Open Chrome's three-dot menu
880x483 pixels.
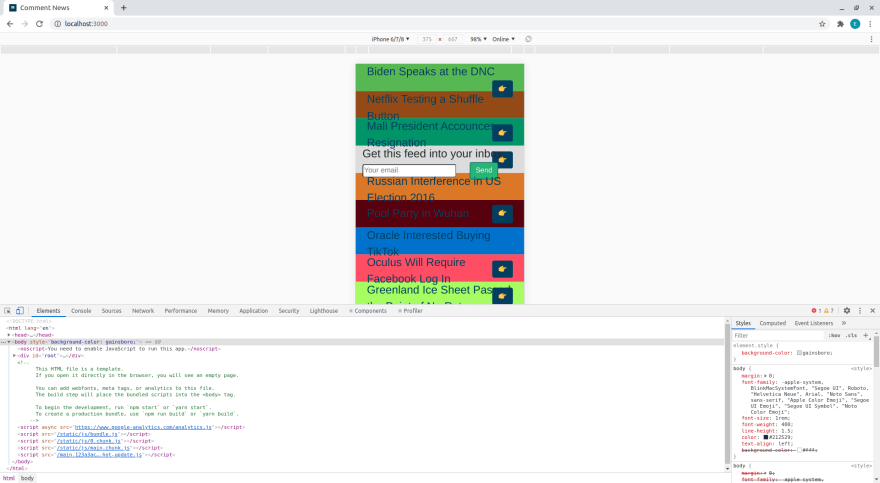pyautogui.click(x=870, y=24)
